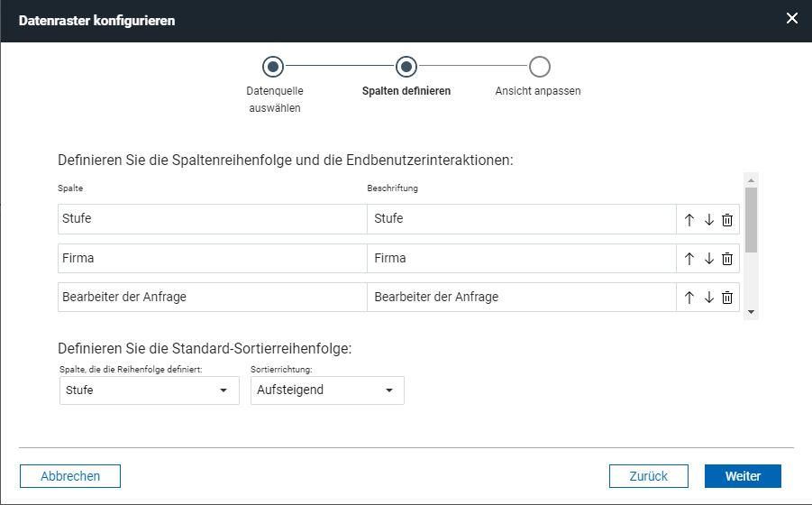
Task: Delete the Stufe column row
Action: (727, 220)
